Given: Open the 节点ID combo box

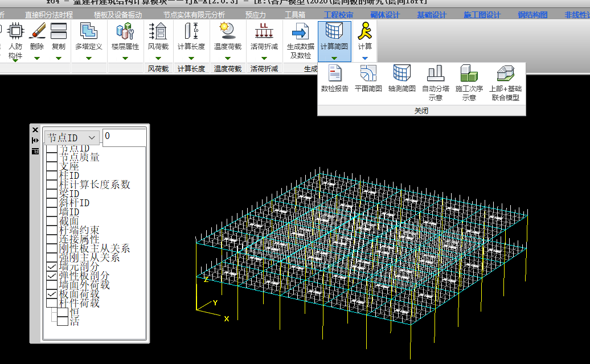Looking at the screenshot, I should click(x=72, y=137).
